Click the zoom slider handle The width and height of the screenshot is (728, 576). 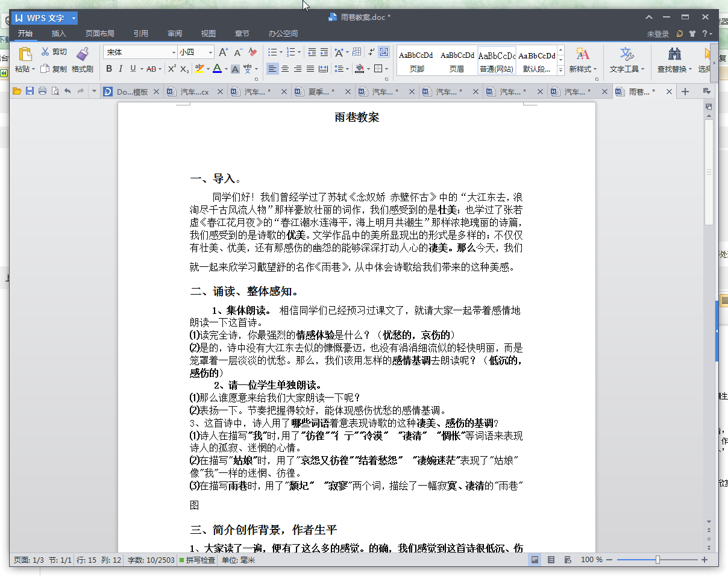(x=657, y=560)
